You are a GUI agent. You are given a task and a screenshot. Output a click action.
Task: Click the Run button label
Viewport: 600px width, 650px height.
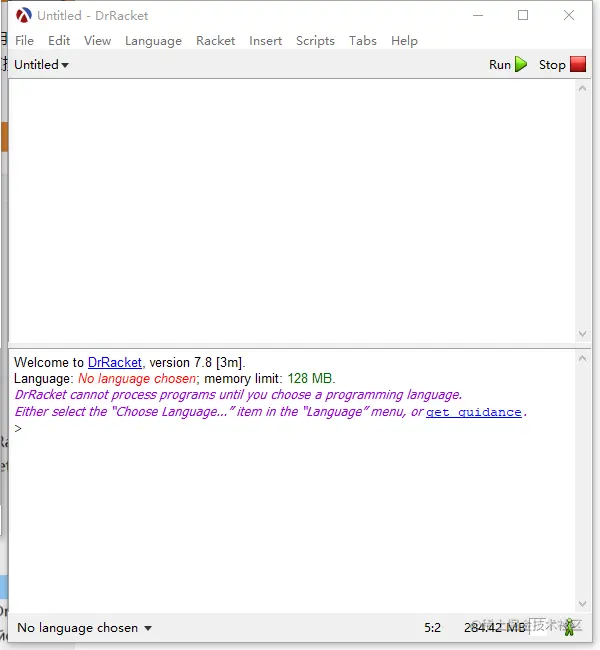point(500,65)
